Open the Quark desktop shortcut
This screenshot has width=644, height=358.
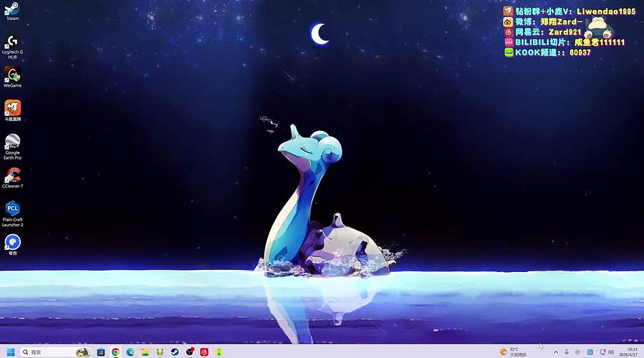coord(12,245)
